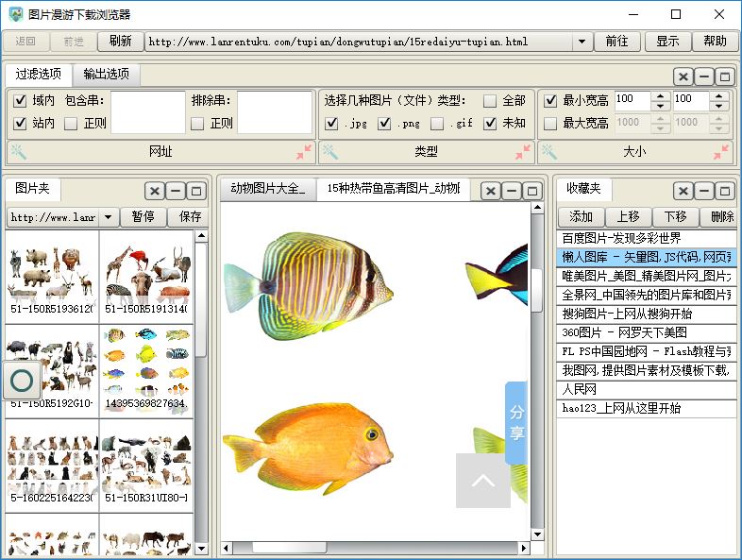Maximize the 过滤选项 panel

click(725, 76)
